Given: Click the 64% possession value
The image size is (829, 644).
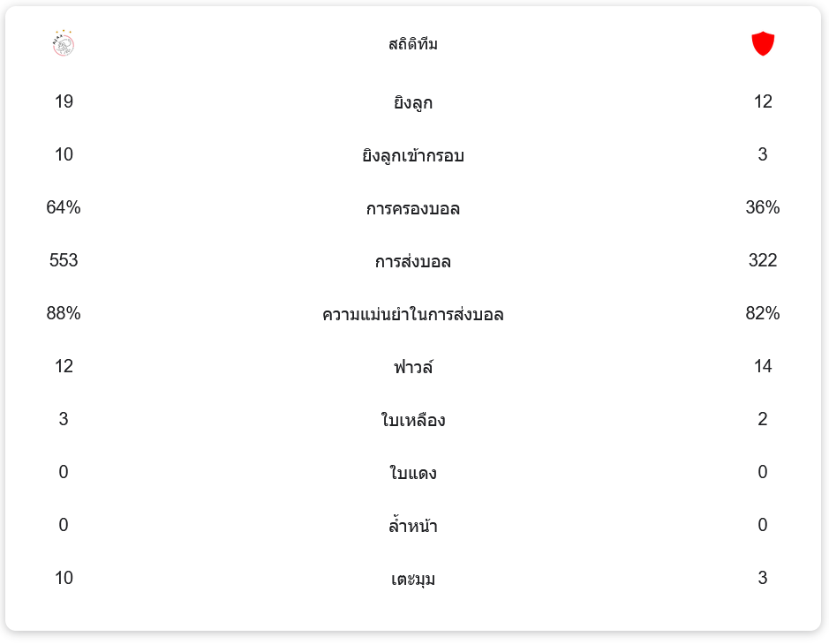Looking at the screenshot, I should [x=64, y=207].
